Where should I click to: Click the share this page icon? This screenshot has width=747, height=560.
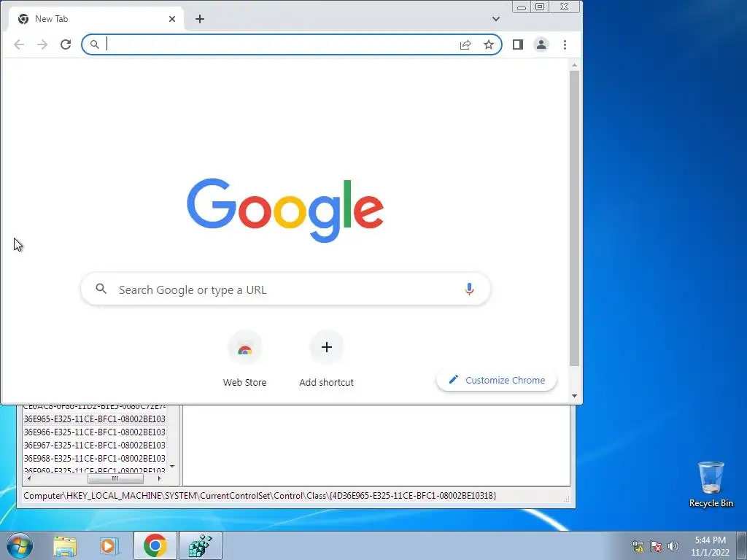click(x=465, y=44)
